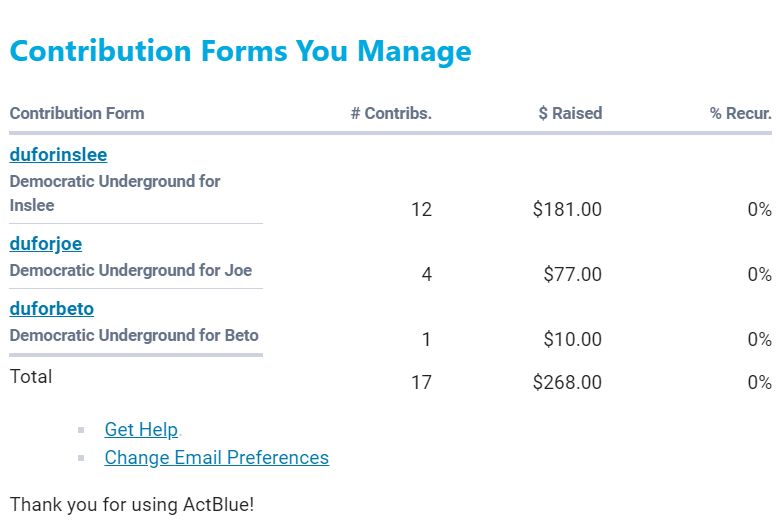
Task: Click the Thank you for using ActBlue text
Action: coord(132,504)
